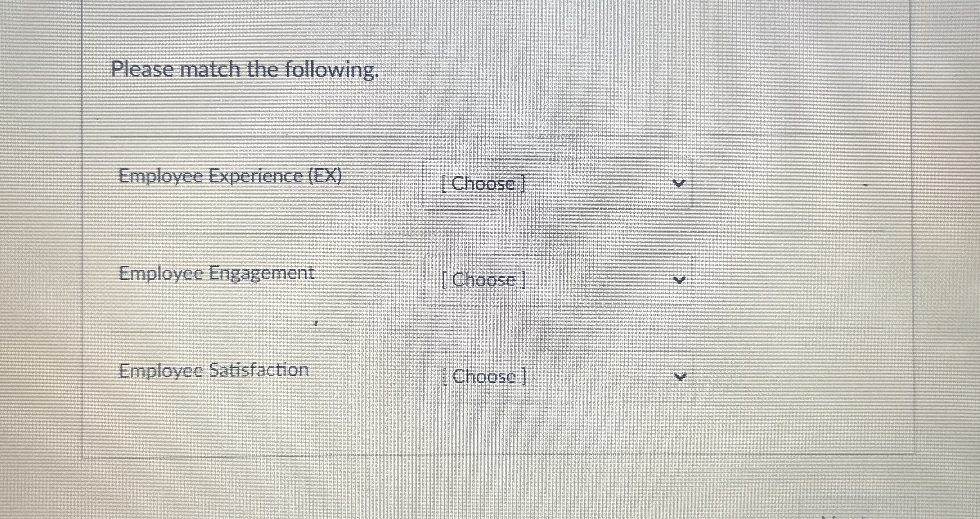
Task: Click the downward chevron on the second dropdown
Action: 679,280
